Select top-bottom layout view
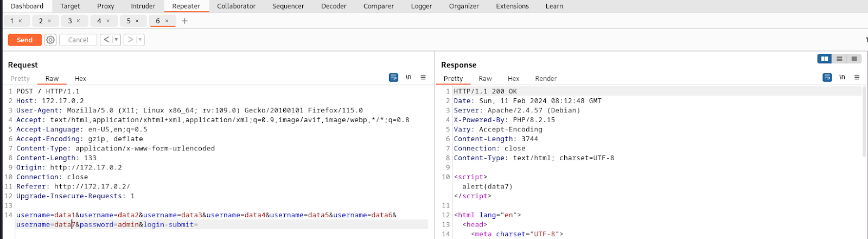Image resolution: width=868 pixels, height=239 pixels. (839, 59)
